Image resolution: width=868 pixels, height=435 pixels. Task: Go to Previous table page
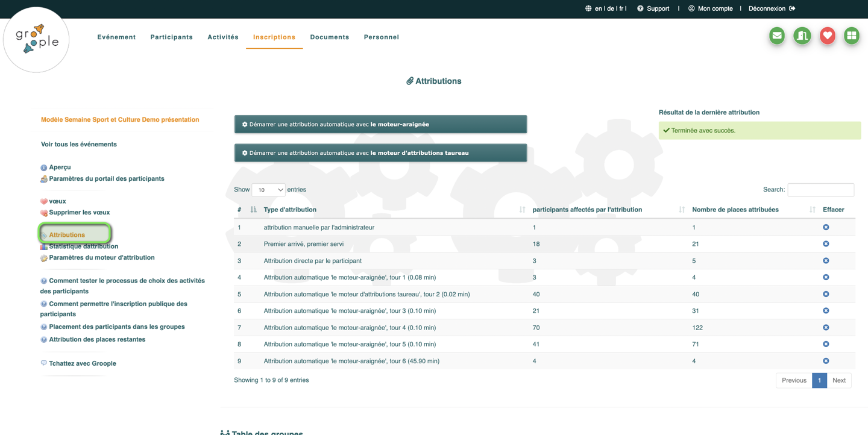tap(794, 380)
